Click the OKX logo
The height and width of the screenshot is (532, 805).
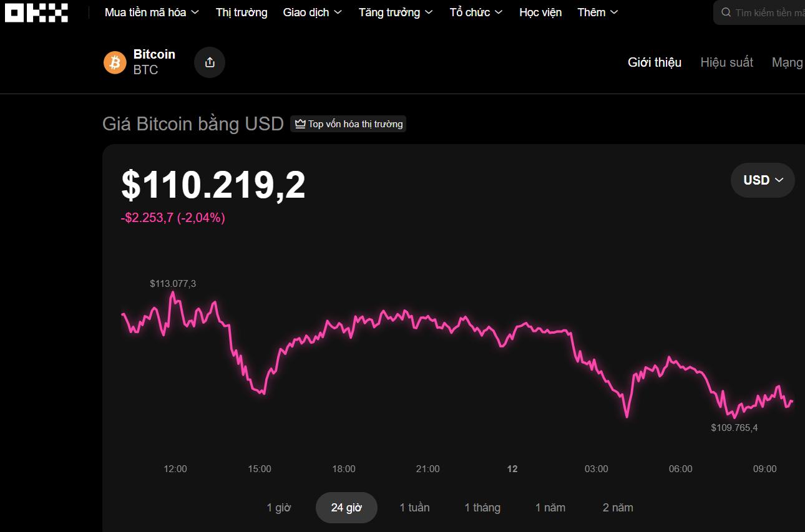pyautogui.click(x=36, y=12)
